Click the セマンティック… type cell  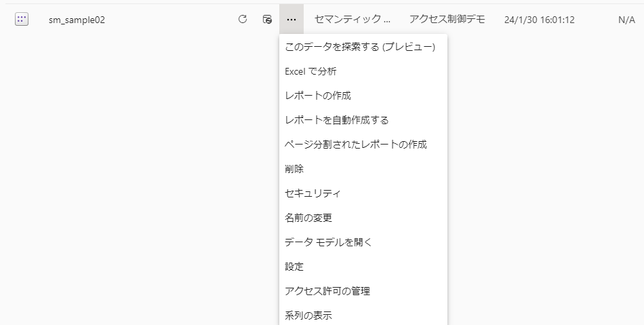pos(353,19)
